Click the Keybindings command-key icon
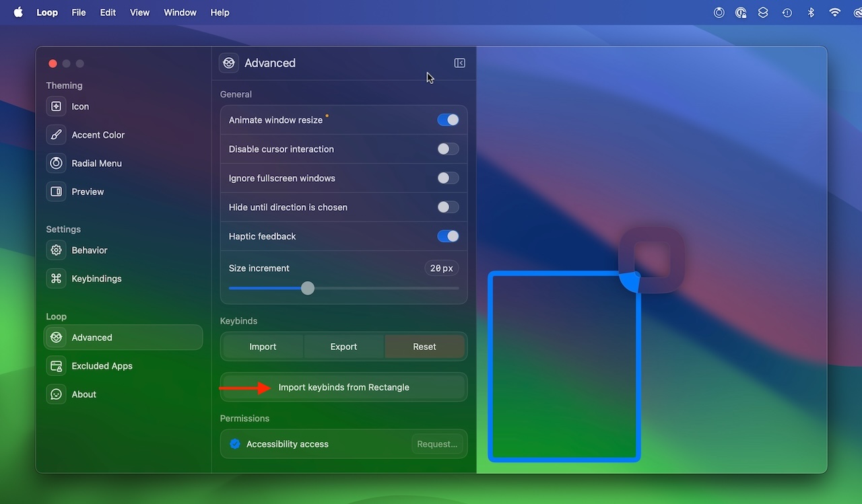Screen dimensions: 862x504 57,279
